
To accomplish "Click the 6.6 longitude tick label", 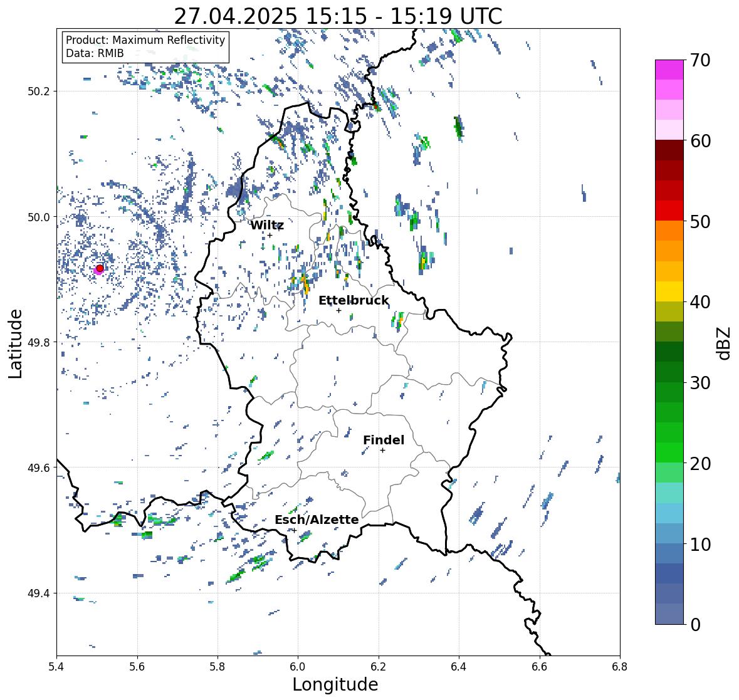I will click(540, 667).
